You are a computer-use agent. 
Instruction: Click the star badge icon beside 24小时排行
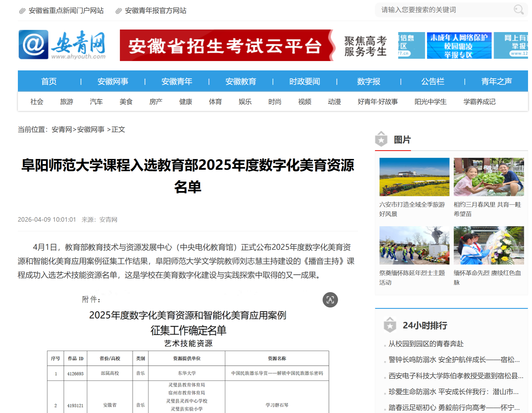click(390, 325)
